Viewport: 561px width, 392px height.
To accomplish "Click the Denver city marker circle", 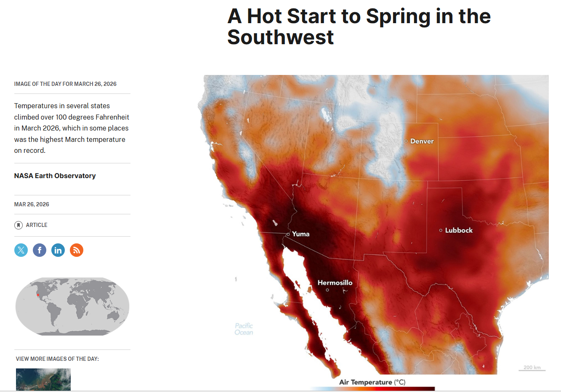I will 406,141.
